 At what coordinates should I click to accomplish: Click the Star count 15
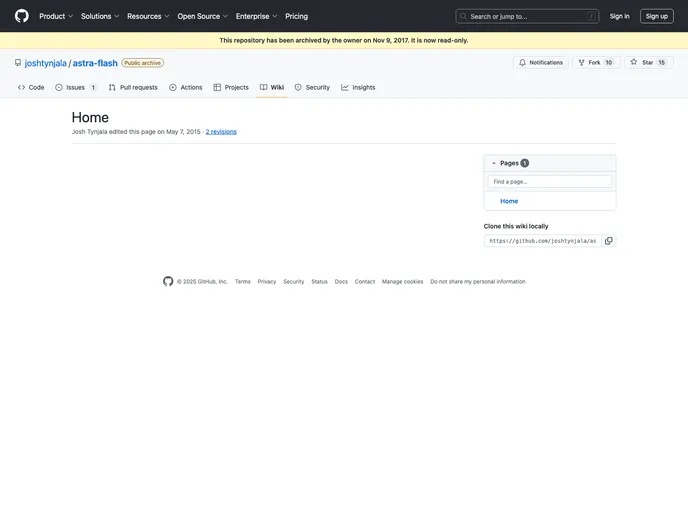(661, 63)
